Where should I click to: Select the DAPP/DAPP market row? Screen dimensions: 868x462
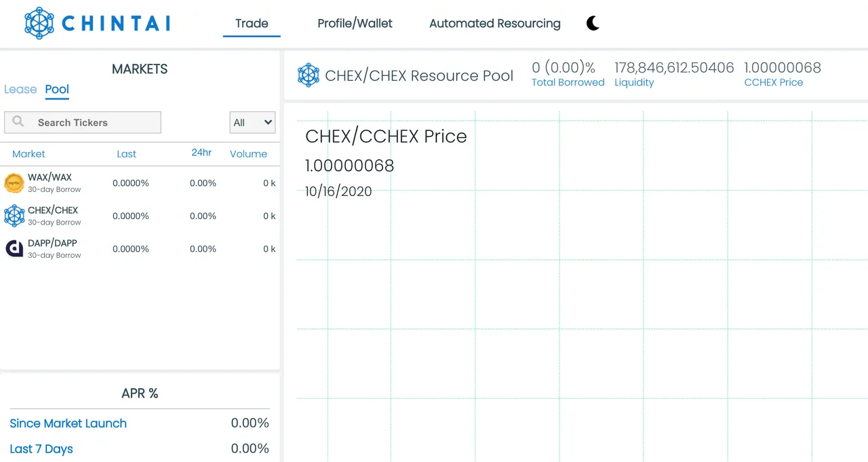140,248
